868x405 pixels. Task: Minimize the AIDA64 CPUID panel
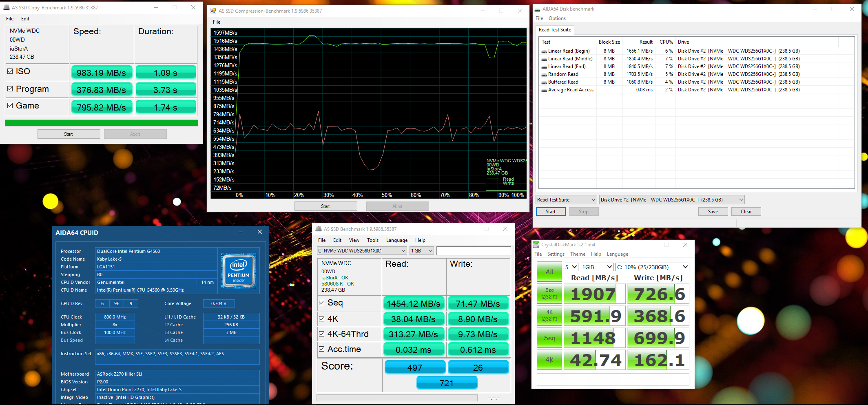tap(241, 232)
